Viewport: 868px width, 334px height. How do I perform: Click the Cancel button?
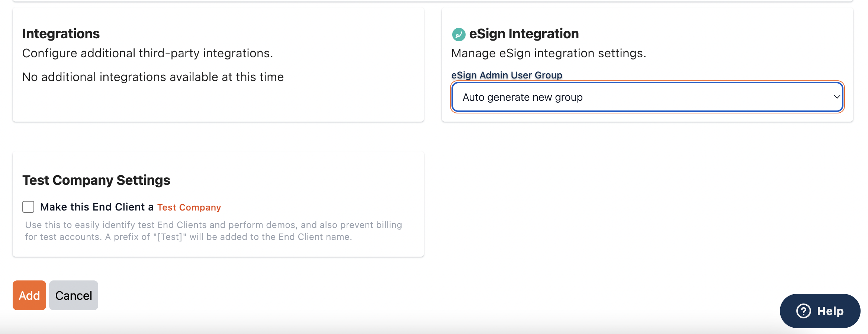click(74, 295)
